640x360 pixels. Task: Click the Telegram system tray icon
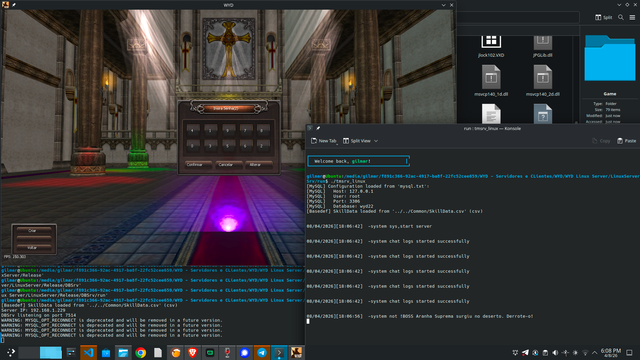525,353
